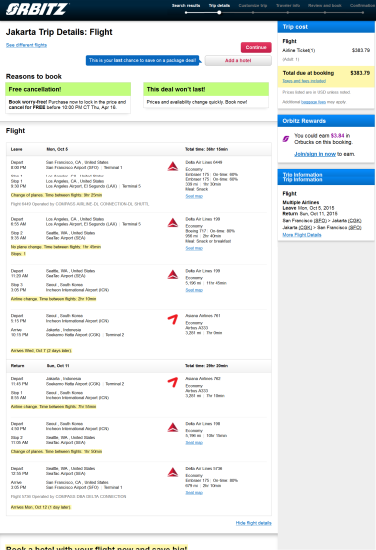Select Trip details progress step
Screen dimensions: 376x550
pos(219,6)
